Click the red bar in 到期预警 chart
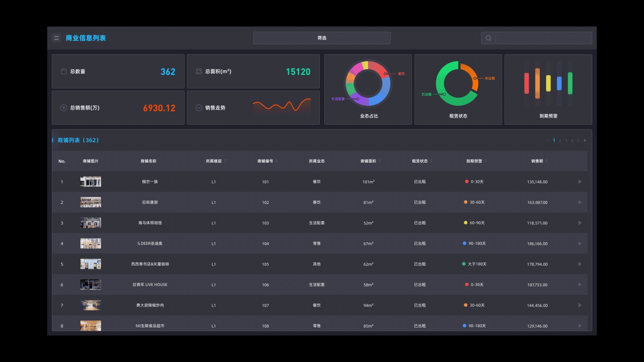 [x=527, y=83]
